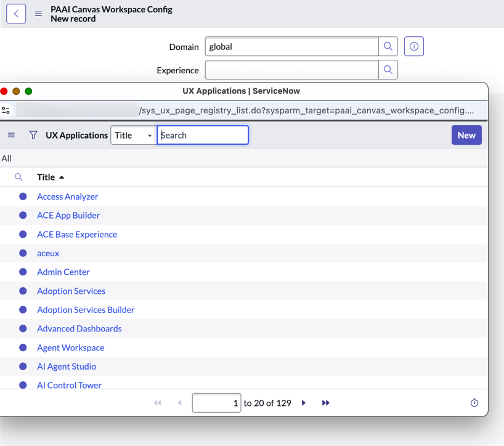Open AI Control Tower link
The height and width of the screenshot is (446, 504).
69,384
